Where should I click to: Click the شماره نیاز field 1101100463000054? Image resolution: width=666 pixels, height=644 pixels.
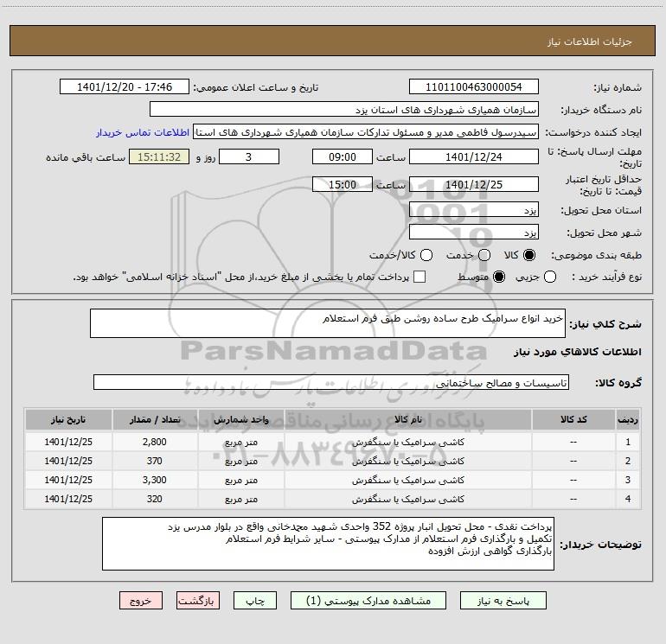click(474, 87)
